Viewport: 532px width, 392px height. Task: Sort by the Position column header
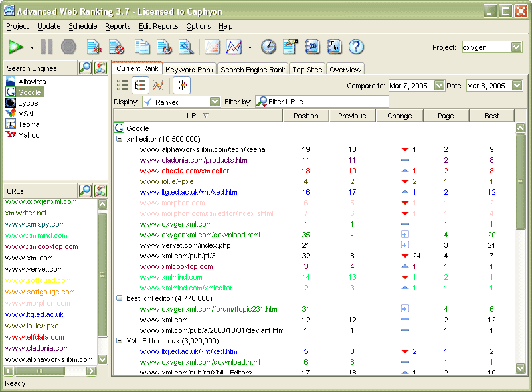tap(306, 116)
